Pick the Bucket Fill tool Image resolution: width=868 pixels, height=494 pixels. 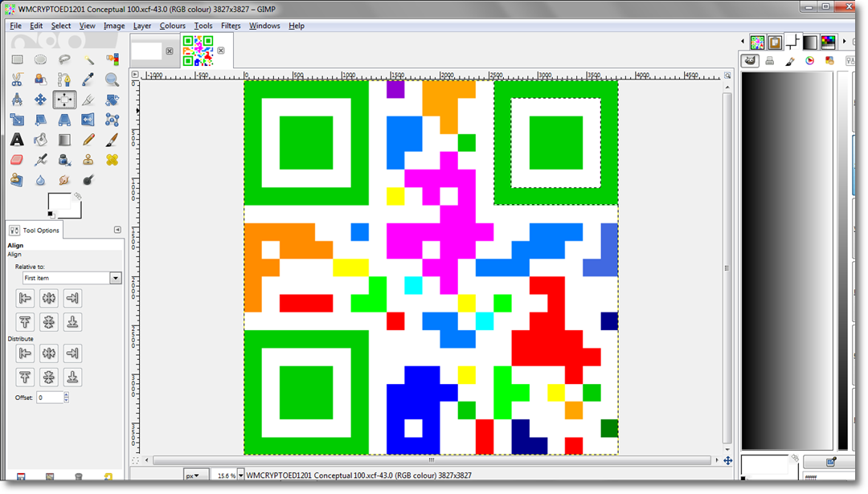tap(40, 140)
